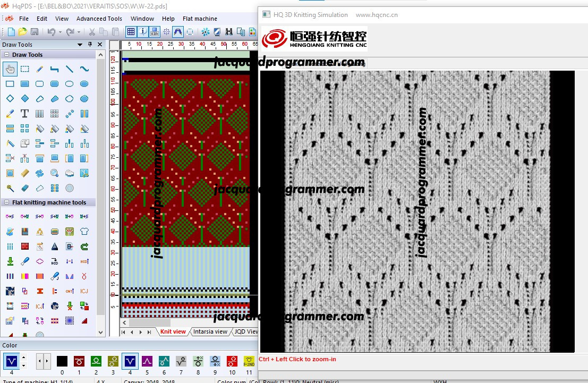Open the Flat machine menu

point(200,19)
